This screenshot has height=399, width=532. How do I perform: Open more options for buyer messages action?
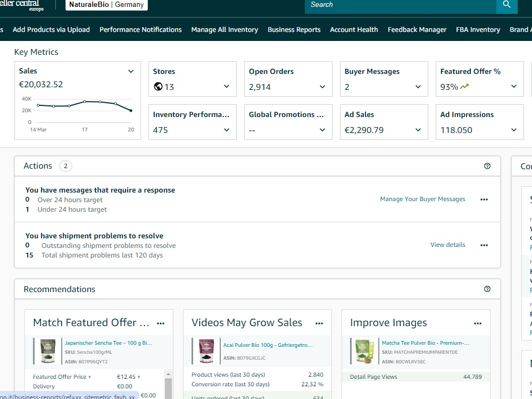click(484, 199)
